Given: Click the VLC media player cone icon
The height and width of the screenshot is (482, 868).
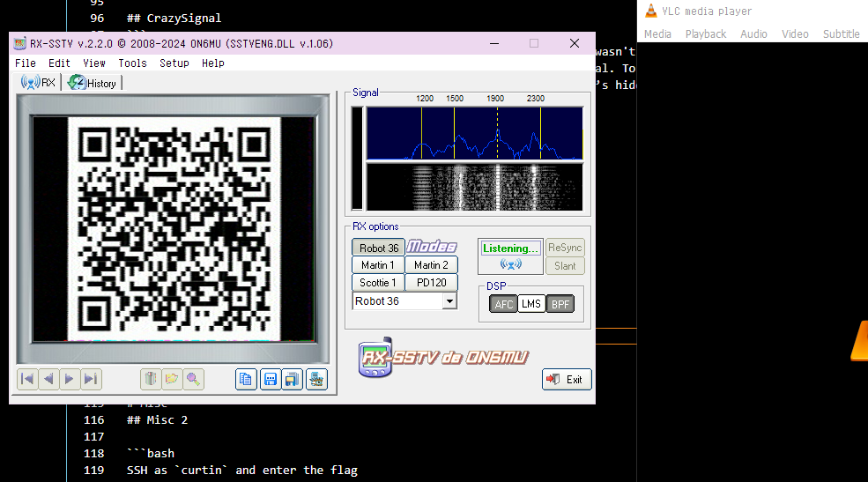Looking at the screenshot, I should click(650, 11).
